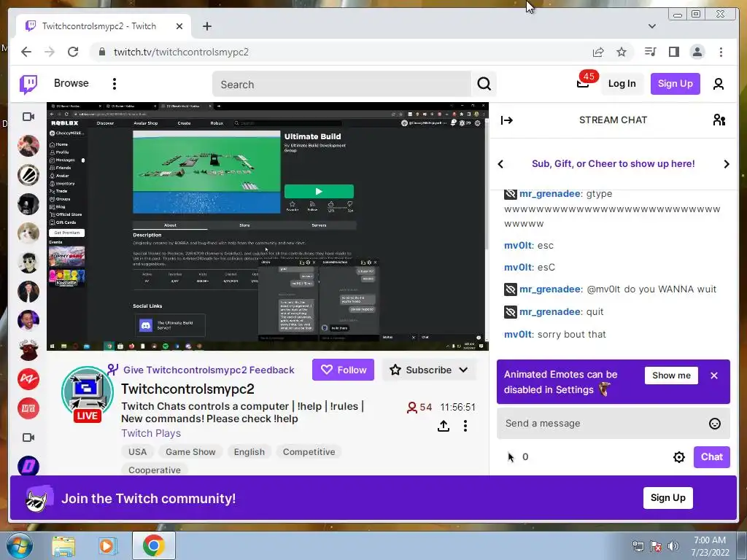Click mv0lt username on sorry bout that

pos(518,334)
